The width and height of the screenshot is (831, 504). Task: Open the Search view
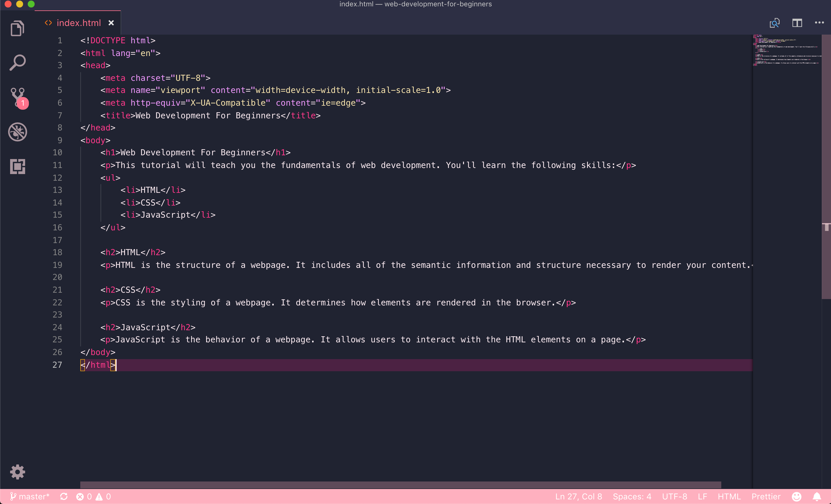pyautogui.click(x=17, y=62)
